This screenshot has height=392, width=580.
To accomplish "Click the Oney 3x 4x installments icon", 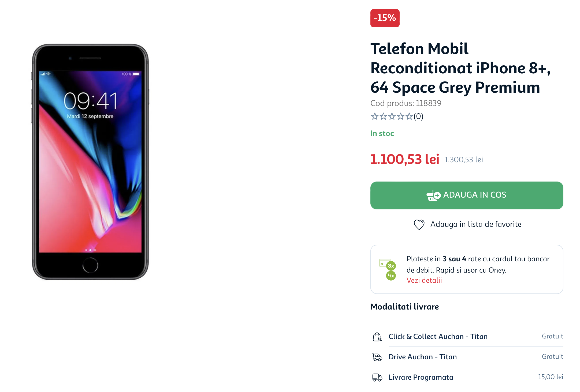I will point(388,269).
